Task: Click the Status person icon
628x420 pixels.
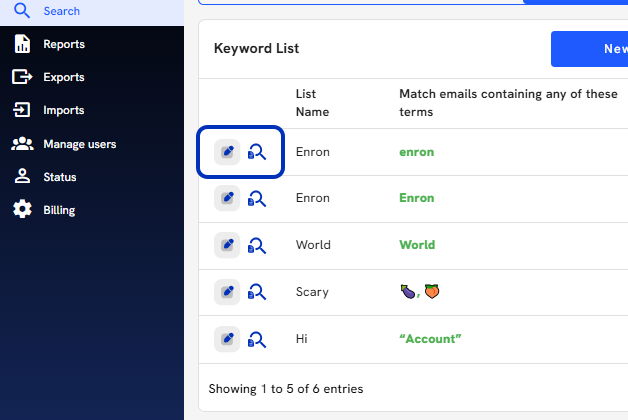Action: click(x=22, y=176)
